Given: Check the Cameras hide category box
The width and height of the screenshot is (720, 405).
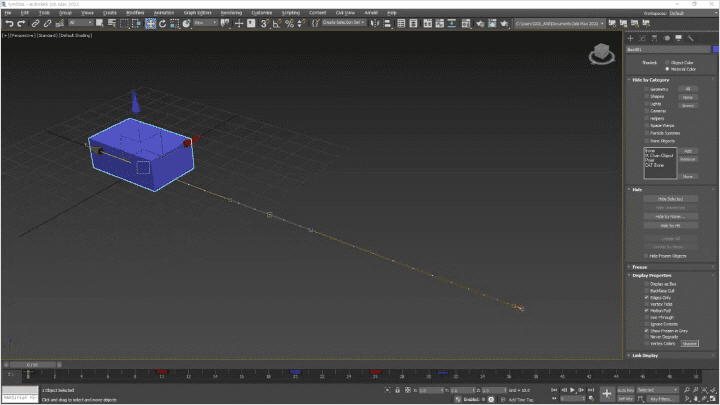Looking at the screenshot, I should tap(647, 111).
